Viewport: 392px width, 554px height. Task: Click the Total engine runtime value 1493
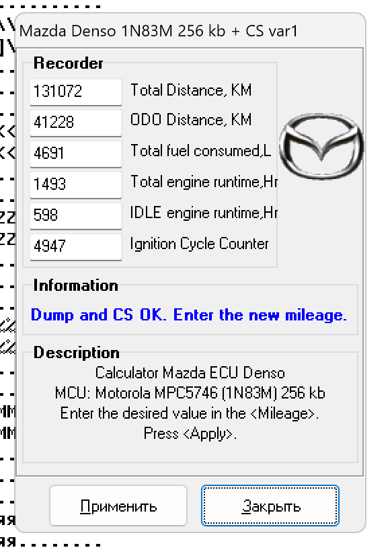tap(76, 185)
